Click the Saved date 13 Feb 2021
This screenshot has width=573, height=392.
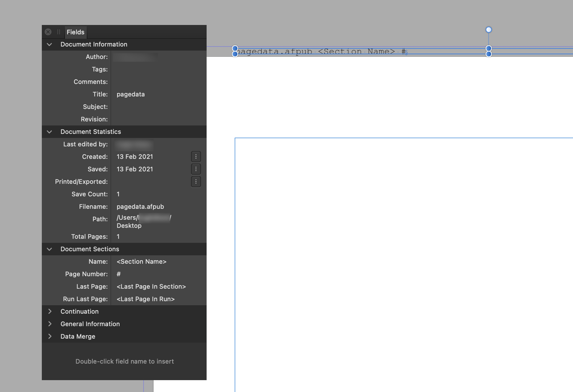coord(135,169)
